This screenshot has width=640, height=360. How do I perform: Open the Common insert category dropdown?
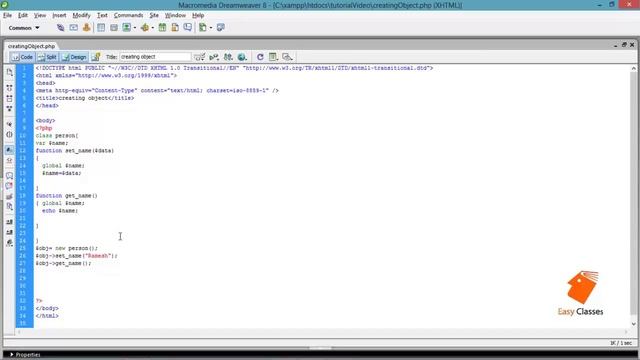pos(24,28)
